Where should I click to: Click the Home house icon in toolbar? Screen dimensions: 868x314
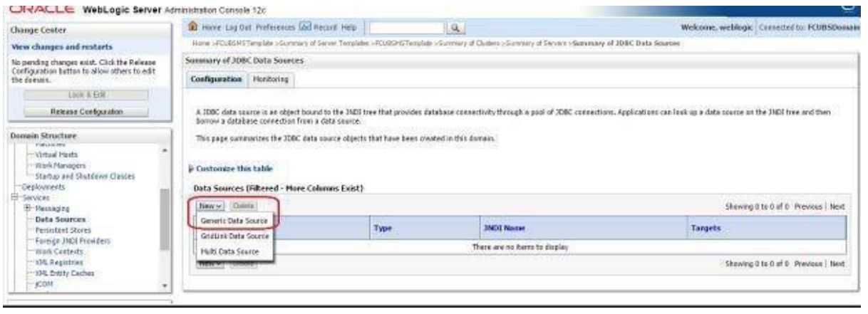click(192, 28)
